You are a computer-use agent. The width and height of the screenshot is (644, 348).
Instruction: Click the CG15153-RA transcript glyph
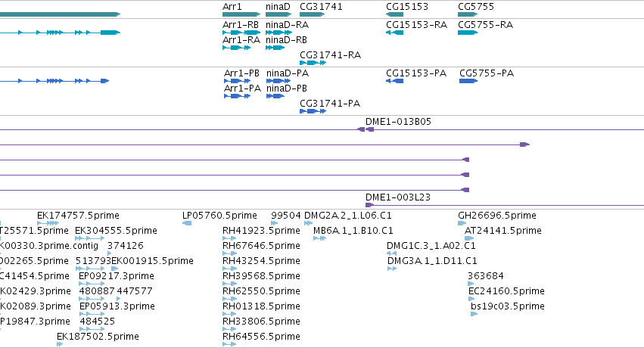click(x=395, y=33)
